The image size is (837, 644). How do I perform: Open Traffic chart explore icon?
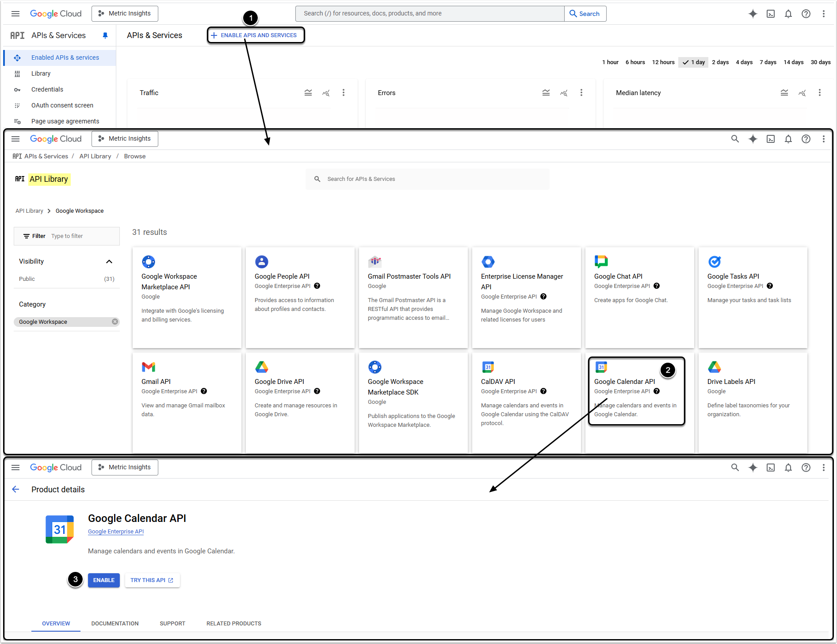coord(326,93)
